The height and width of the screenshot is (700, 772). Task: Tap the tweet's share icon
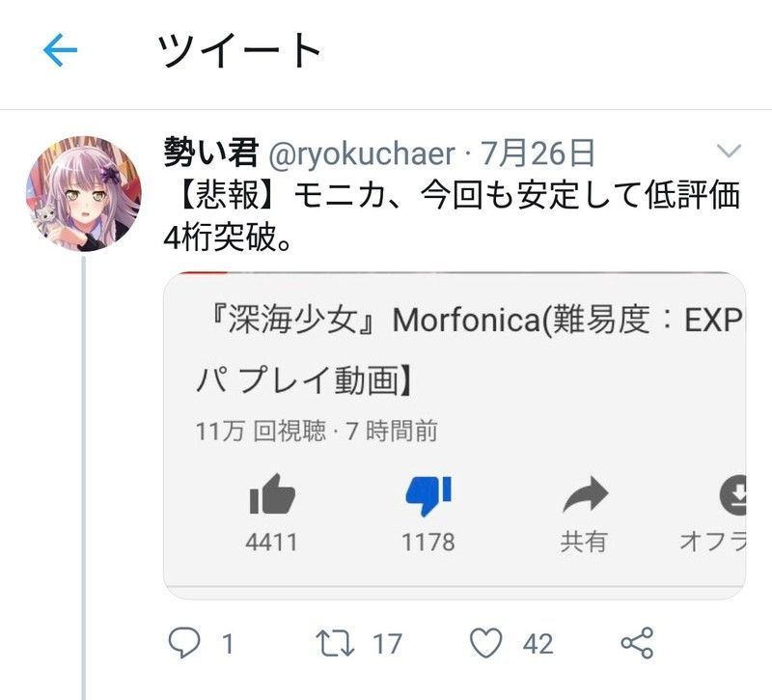click(x=637, y=643)
